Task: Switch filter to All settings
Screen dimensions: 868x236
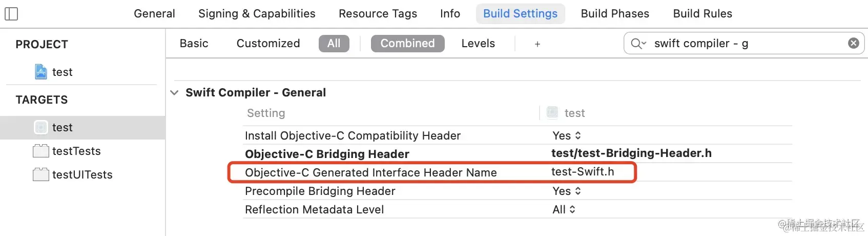Action: (334, 44)
